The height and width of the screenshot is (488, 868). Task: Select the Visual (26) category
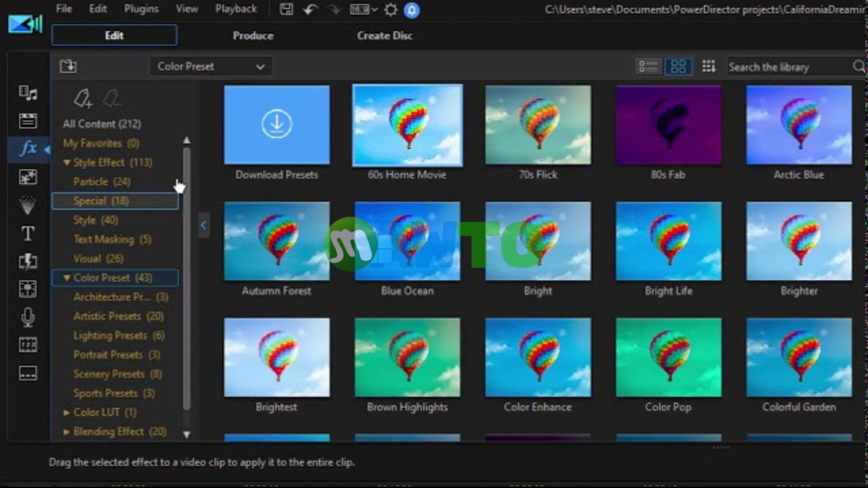[98, 258]
